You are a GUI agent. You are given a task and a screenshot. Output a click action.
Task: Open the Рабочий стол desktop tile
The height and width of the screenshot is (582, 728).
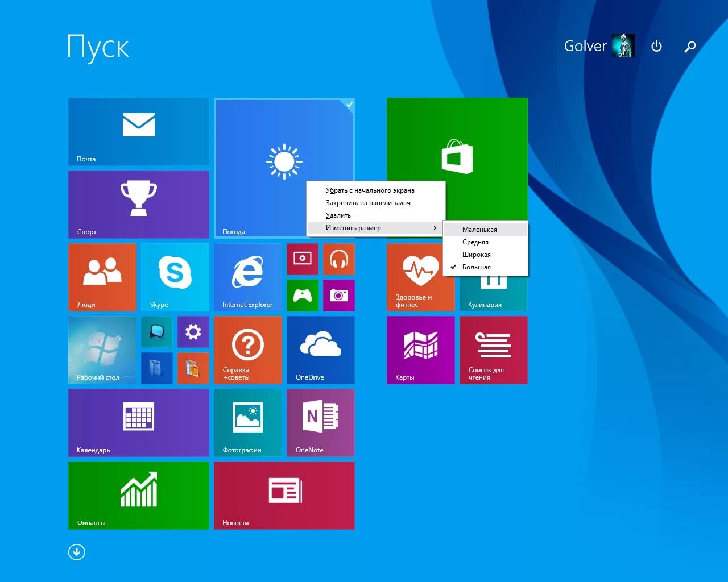(102, 350)
